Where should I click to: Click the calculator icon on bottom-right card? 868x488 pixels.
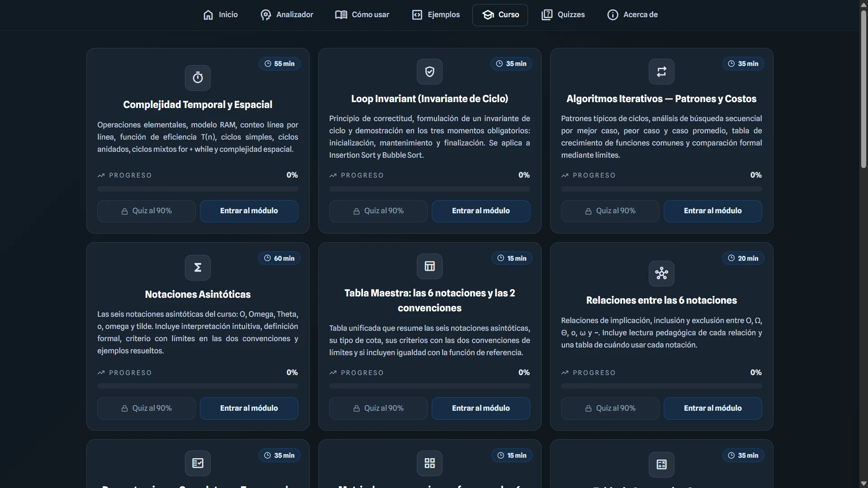click(661, 465)
